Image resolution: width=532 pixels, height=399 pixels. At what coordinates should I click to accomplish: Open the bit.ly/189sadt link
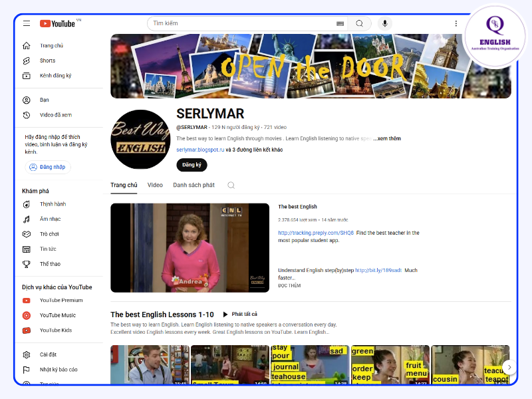[378, 270]
